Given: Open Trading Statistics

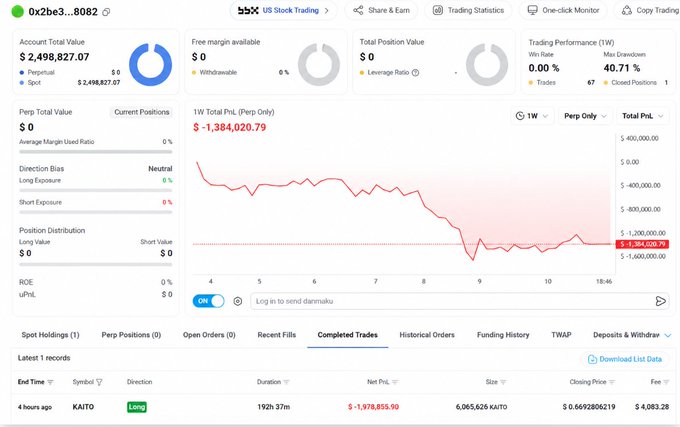Looking at the screenshot, I should coord(468,10).
